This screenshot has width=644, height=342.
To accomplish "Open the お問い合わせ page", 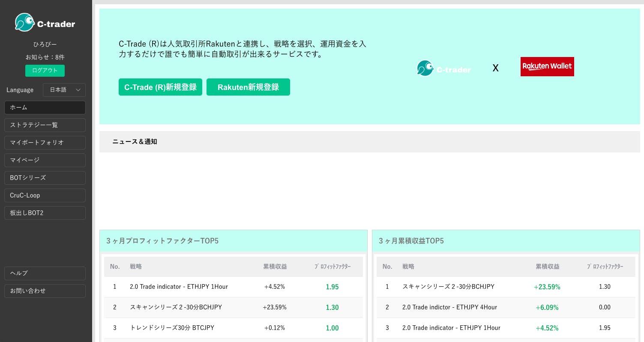I will [x=45, y=291].
